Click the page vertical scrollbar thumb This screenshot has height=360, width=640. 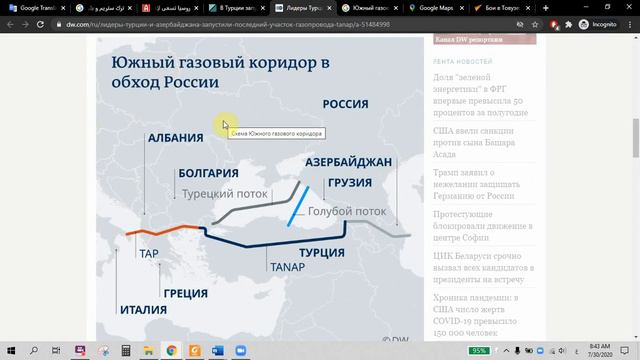click(x=636, y=138)
